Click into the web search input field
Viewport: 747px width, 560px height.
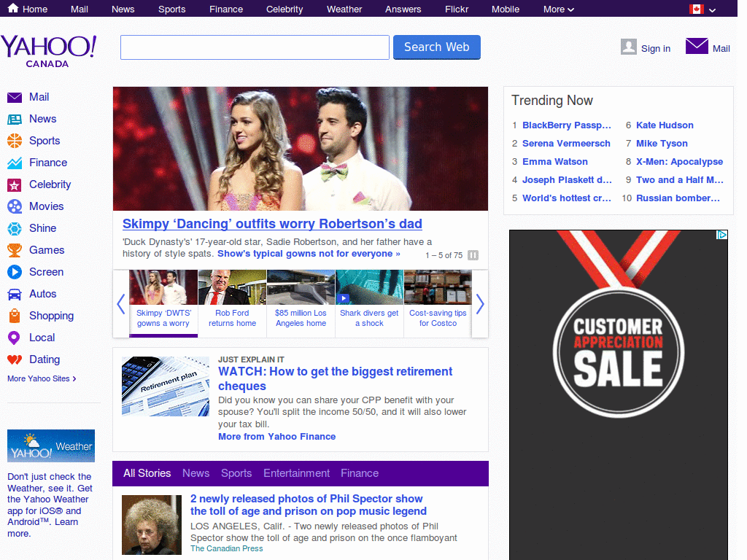tap(255, 47)
